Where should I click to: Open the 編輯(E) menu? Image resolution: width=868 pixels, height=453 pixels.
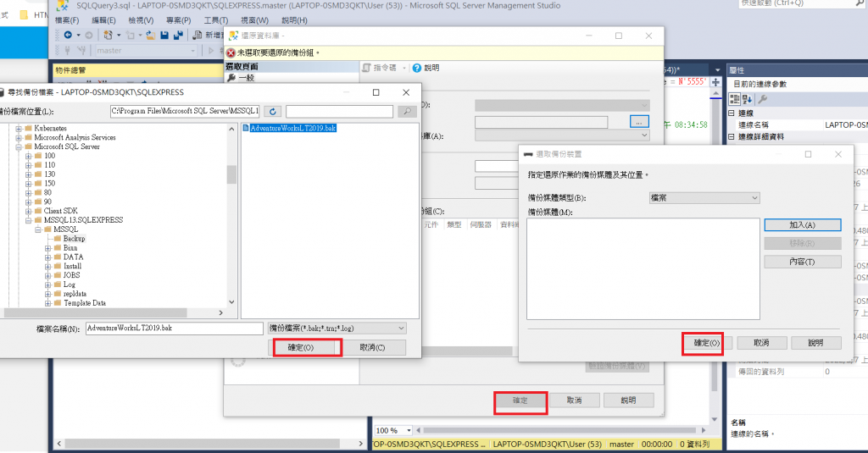pos(103,20)
